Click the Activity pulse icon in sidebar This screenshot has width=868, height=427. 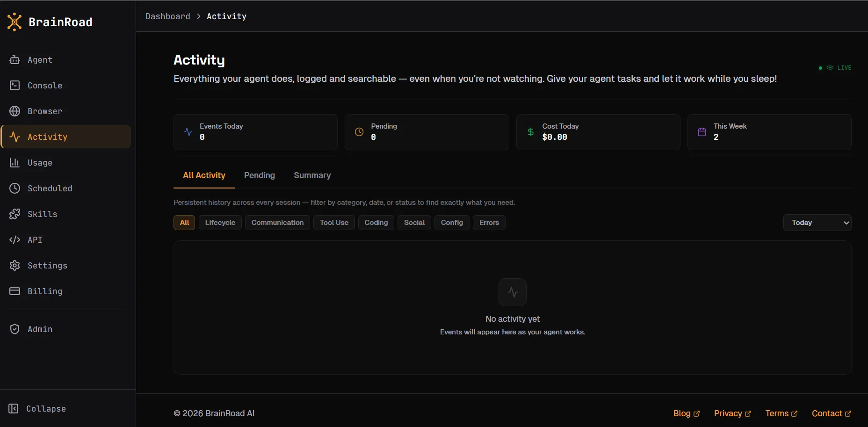(x=15, y=137)
